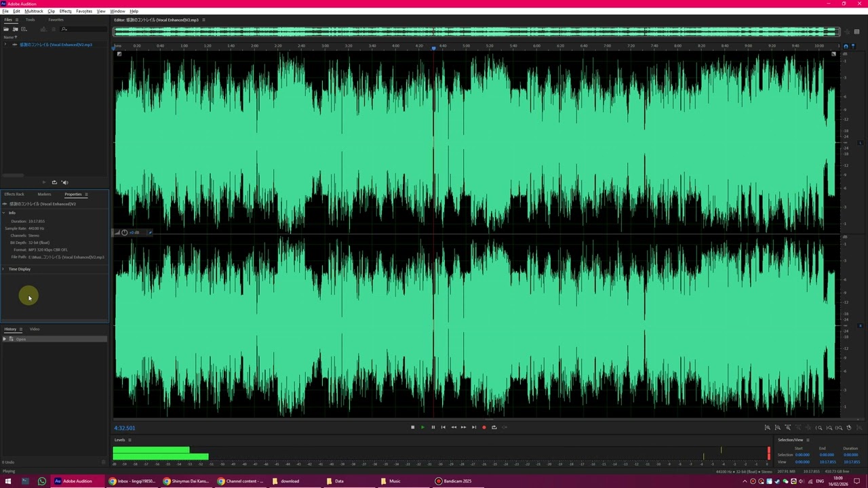Click Zoom Out Amplitude icon
868x488 pixels.
tap(778, 428)
